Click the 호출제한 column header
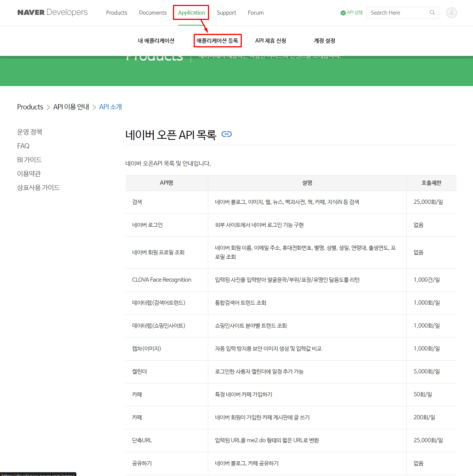The width and height of the screenshot is (473, 476). pyautogui.click(x=431, y=183)
